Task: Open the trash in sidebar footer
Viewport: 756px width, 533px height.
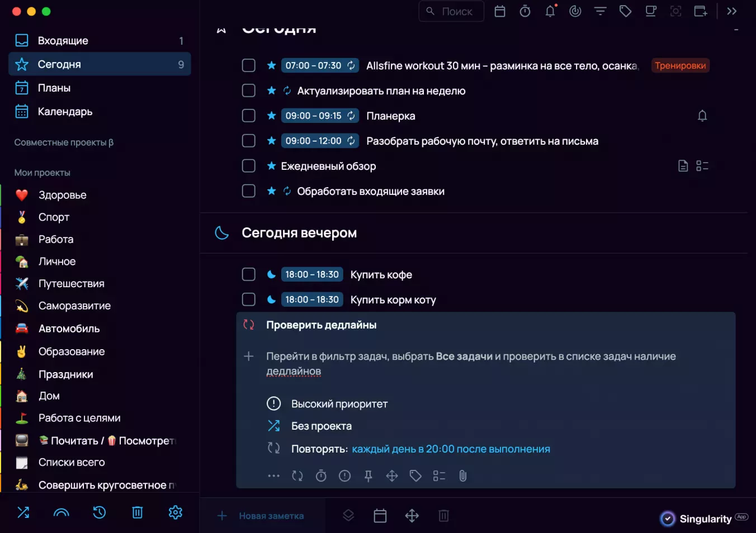Action: 138,512
